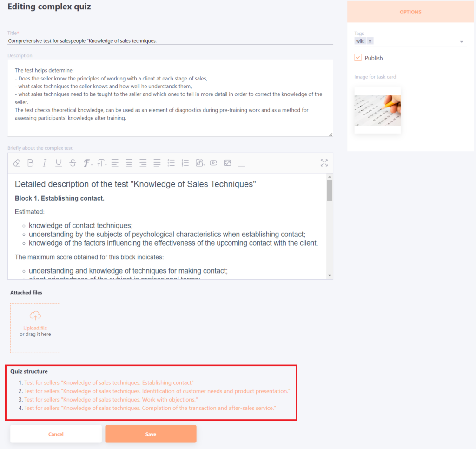Viewport: 476px width, 449px height.
Task: Select the Italic formatting icon
Action: point(44,163)
